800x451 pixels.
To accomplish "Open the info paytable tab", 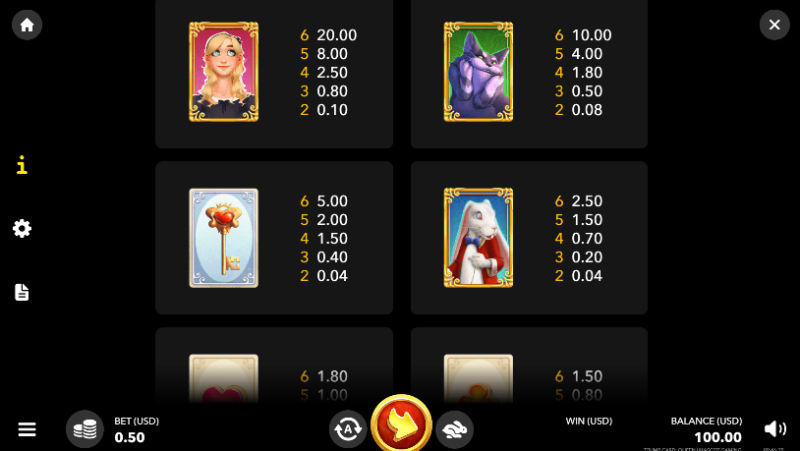I will point(21,165).
